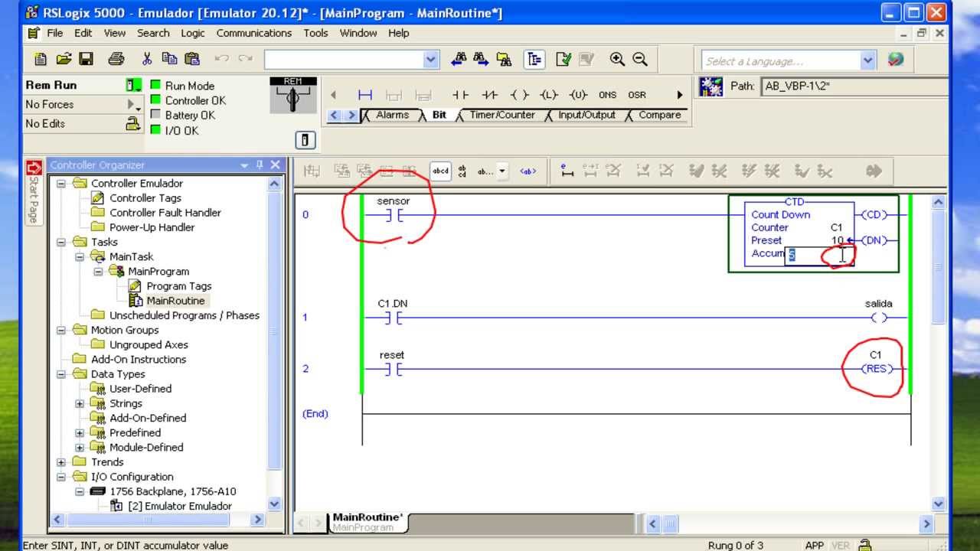Copy using the Copy toolbar icon
980x551 pixels.
click(169, 59)
